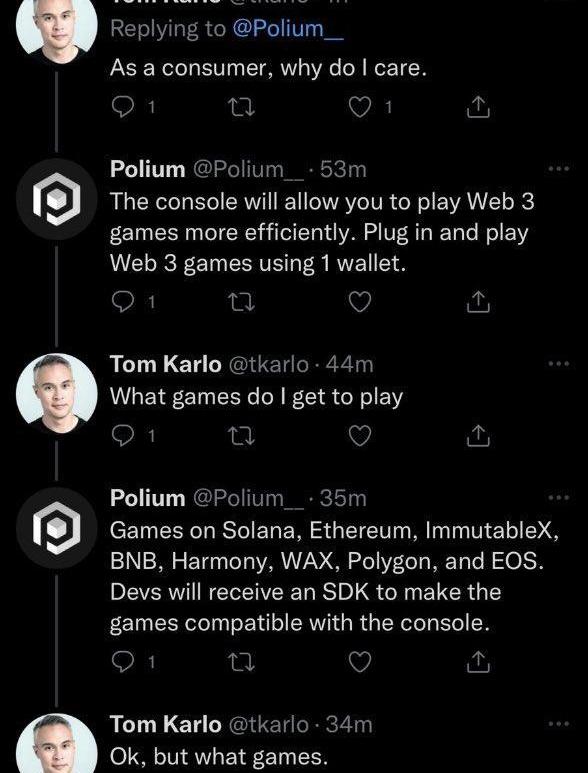The image size is (588, 773).
Task: Like Polium's tweet about Solana and Ethereum games
Action: pos(360,662)
